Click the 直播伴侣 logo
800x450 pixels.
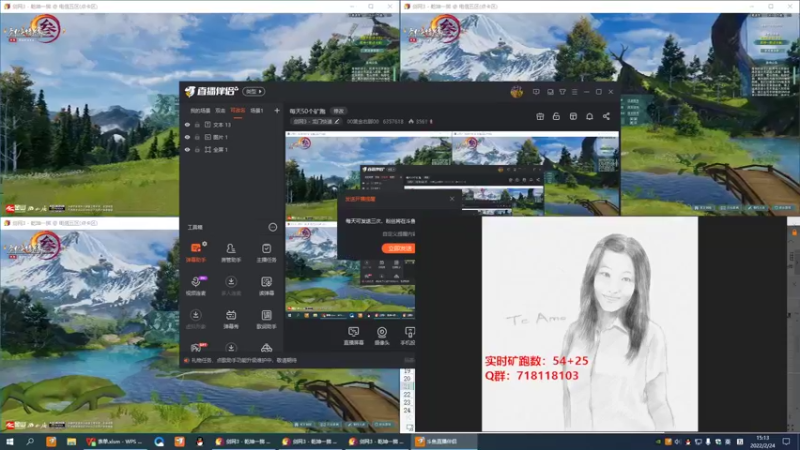click(x=211, y=91)
